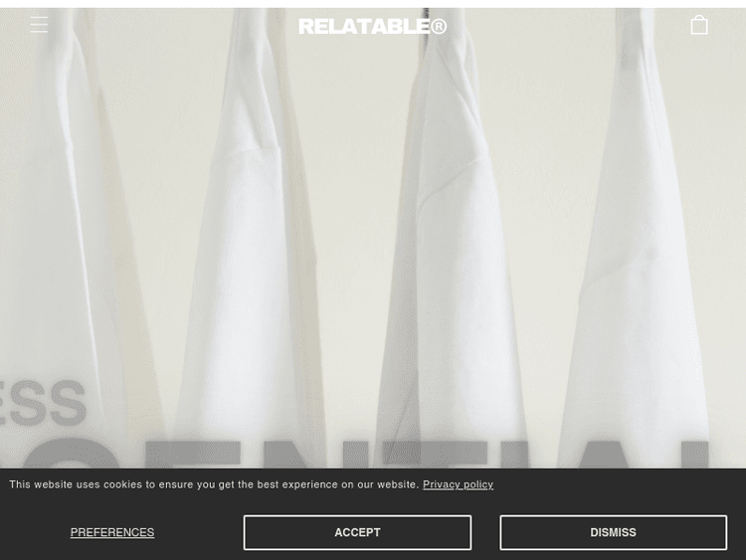Click the faded "ESS" hero text
The height and width of the screenshot is (560, 746).
pos(43,403)
